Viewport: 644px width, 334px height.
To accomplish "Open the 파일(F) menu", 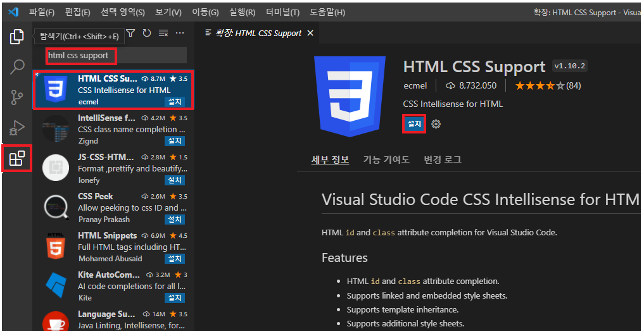I will [x=42, y=12].
